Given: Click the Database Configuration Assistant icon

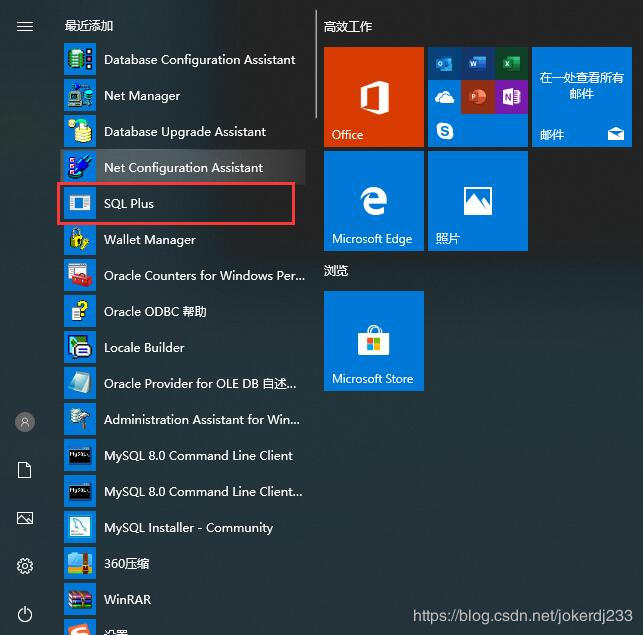Looking at the screenshot, I should tap(80, 59).
